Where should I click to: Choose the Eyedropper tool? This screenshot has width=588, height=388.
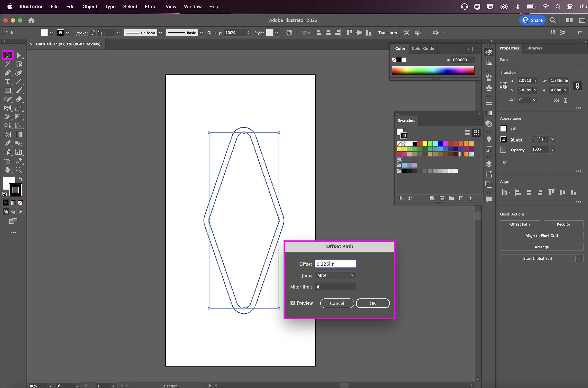click(x=7, y=143)
